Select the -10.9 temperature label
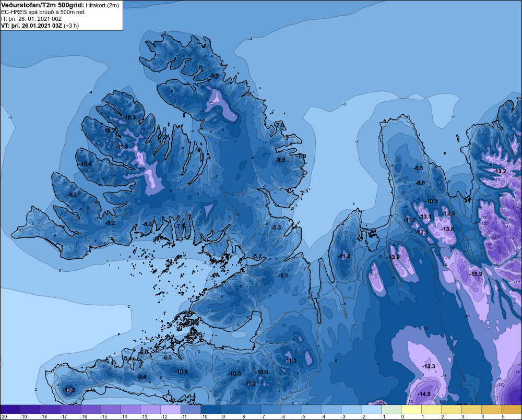 pos(181,372)
